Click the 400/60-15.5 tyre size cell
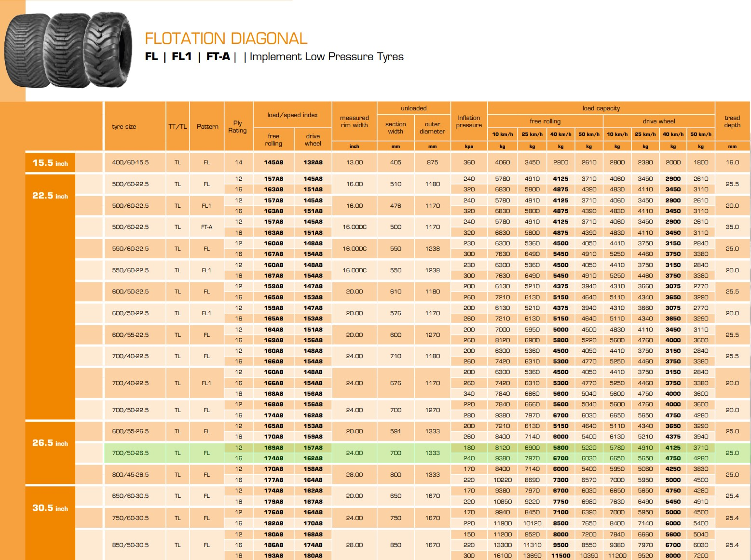This screenshot has height=560, width=751. point(130,162)
